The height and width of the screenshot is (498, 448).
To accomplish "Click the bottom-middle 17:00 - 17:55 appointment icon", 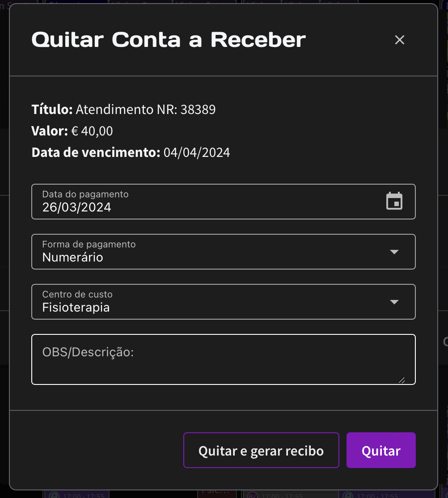I will [253, 495].
